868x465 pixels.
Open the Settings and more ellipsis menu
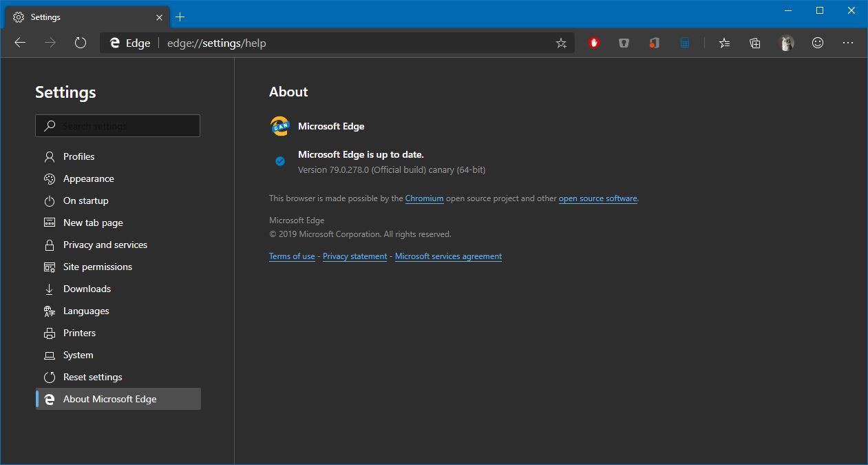[x=848, y=43]
